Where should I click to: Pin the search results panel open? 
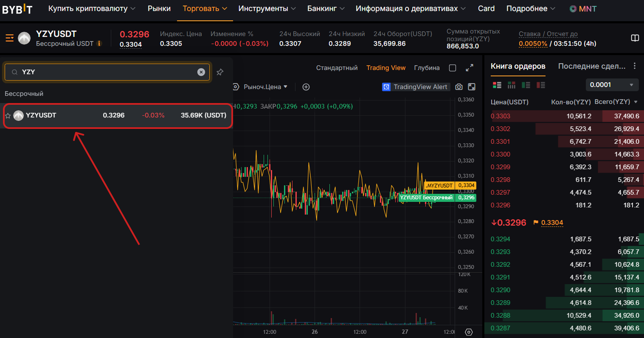pyautogui.click(x=220, y=72)
